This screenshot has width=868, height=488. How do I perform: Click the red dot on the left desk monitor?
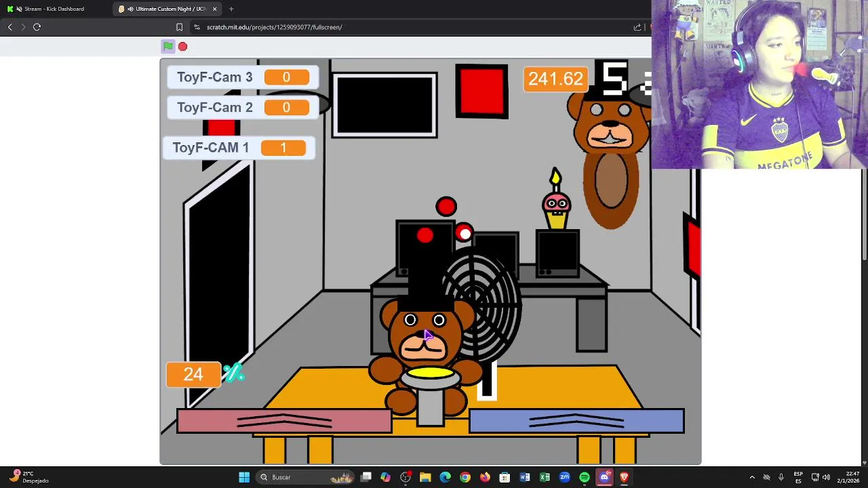pos(425,235)
